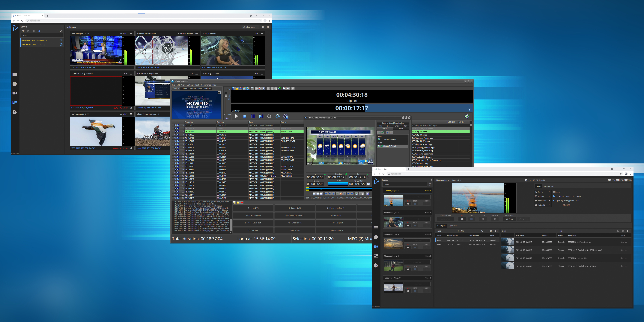The image size is (644, 322).
Task: Open the [Manual] mode dropdown for Ingest 1
Action: [x=457, y=180]
